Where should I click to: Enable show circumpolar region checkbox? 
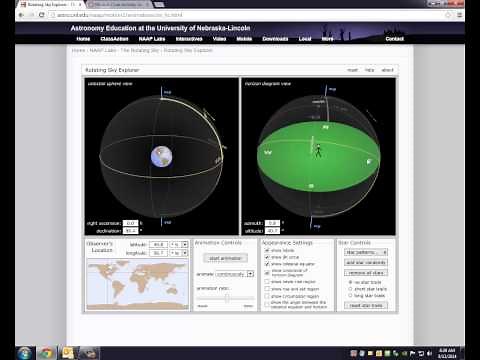pos(267,296)
